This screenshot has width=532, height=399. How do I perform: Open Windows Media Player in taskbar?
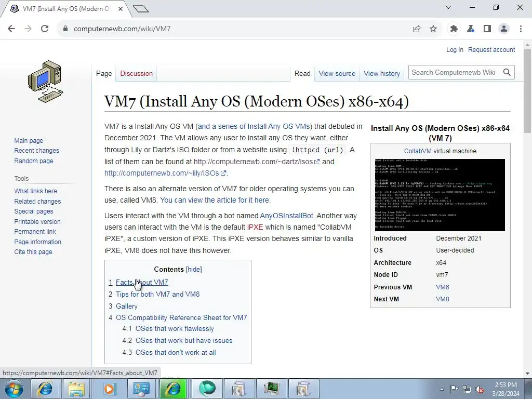click(x=109, y=389)
